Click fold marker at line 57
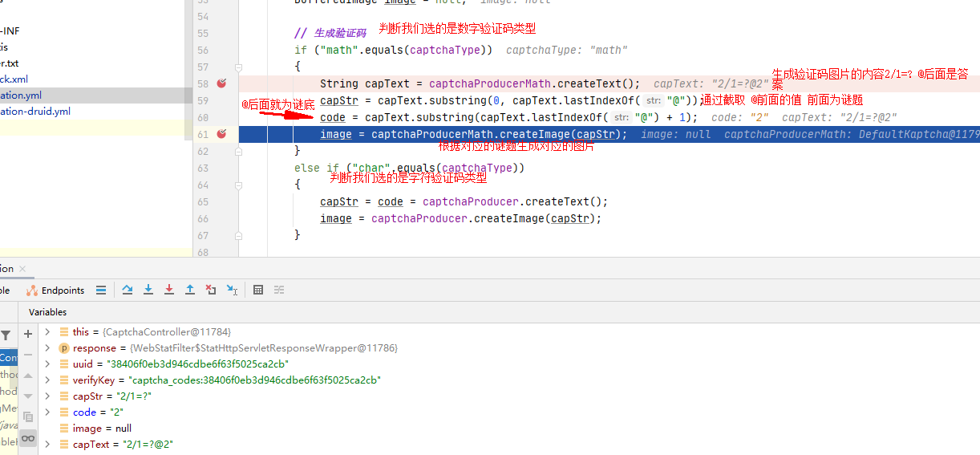980x455 pixels. point(238,67)
